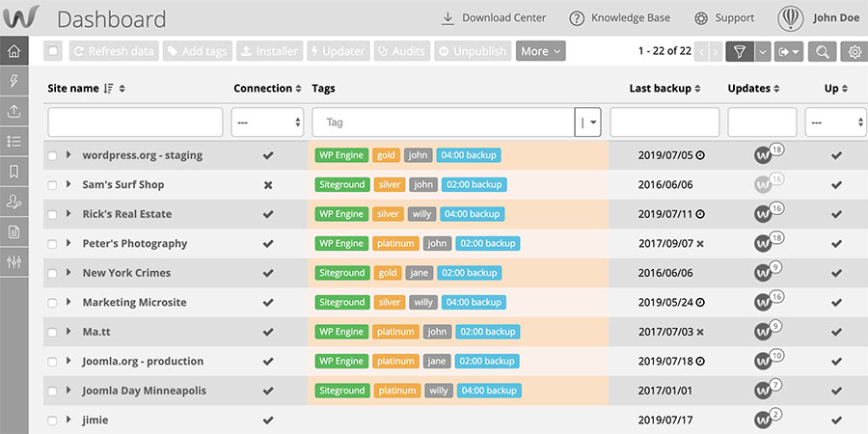Open the More dropdown menu
Image resolution: width=868 pixels, height=434 pixels.
click(541, 51)
